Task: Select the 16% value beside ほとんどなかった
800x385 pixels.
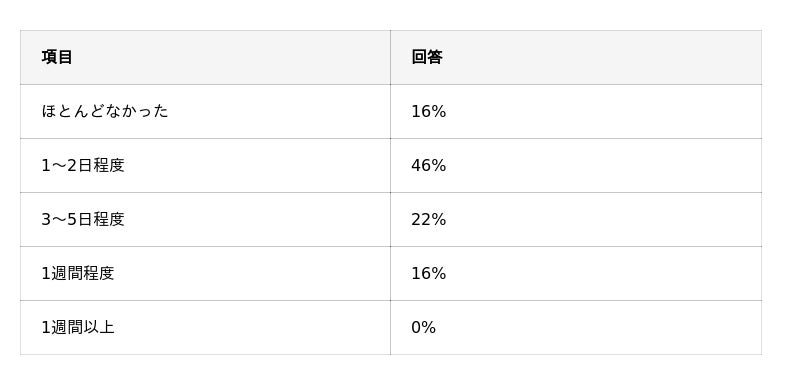Action: 429,111
